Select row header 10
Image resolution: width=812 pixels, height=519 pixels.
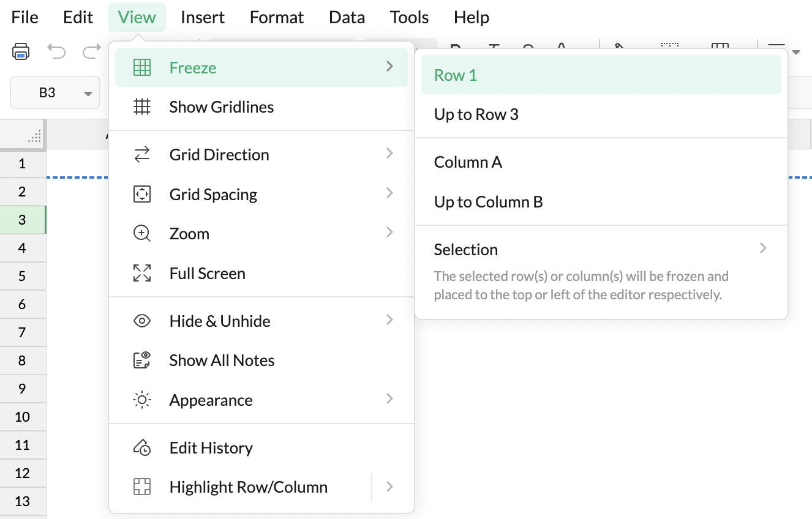(x=23, y=417)
